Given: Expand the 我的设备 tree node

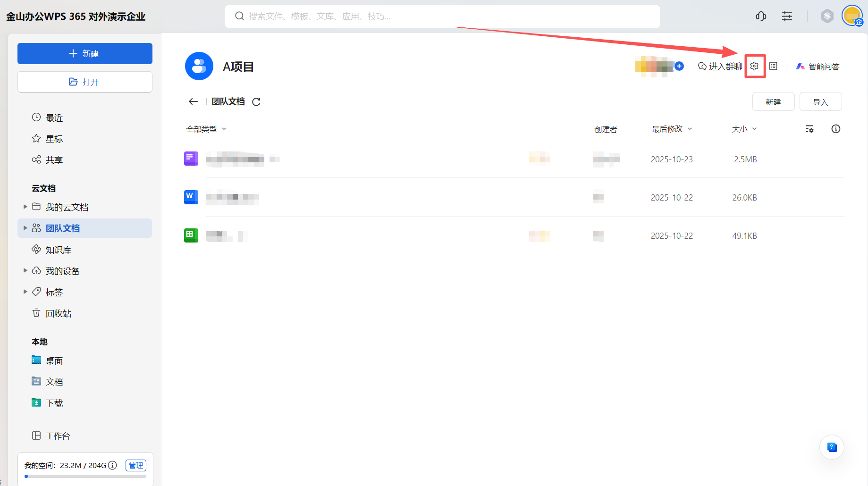Looking at the screenshot, I should 25,270.
